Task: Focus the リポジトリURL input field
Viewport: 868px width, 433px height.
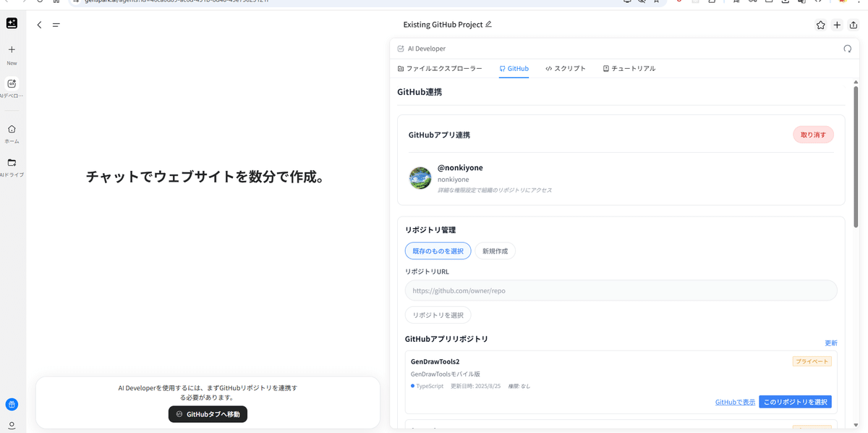Action: [x=621, y=290]
